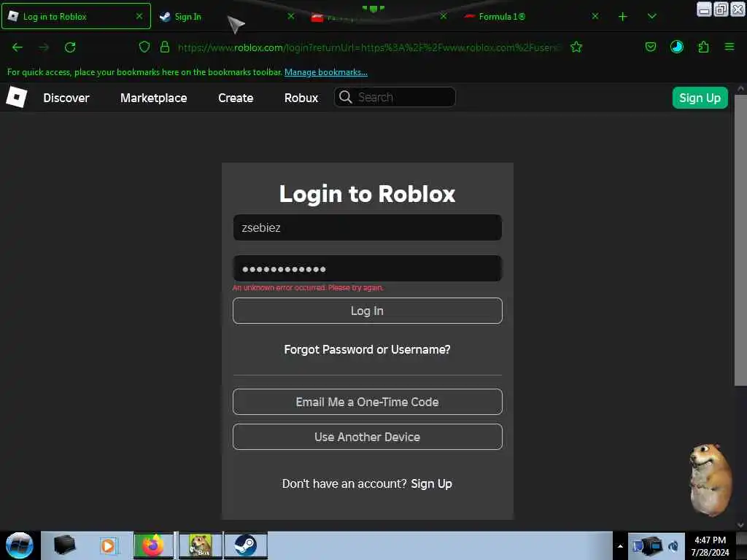Click the Roblox logo home icon
The image size is (747, 560).
click(x=16, y=97)
